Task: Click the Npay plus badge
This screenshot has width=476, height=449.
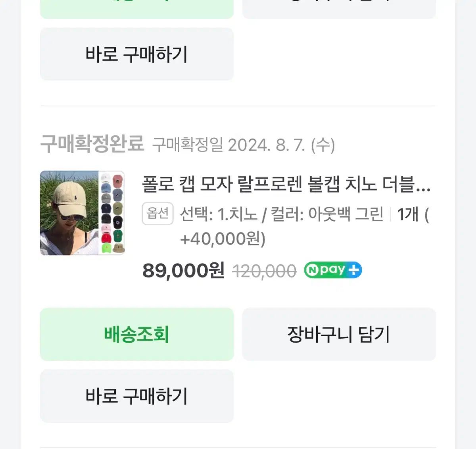Action: click(x=333, y=270)
